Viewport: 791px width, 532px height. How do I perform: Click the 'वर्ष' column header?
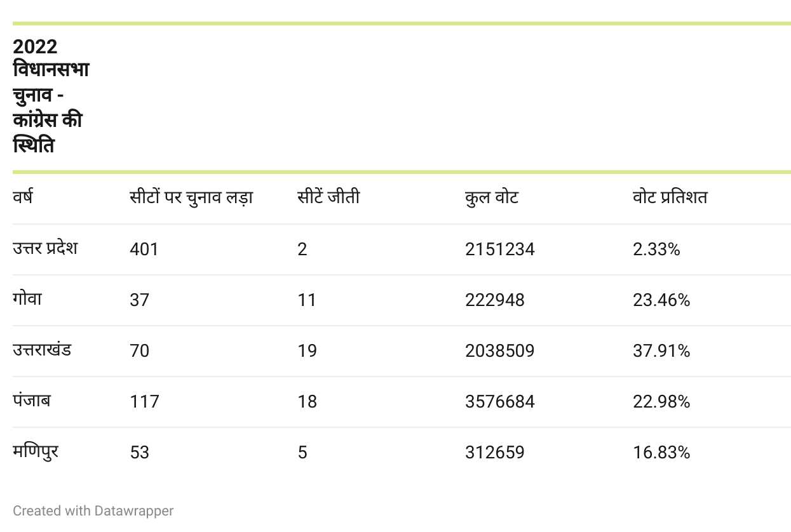coord(22,197)
